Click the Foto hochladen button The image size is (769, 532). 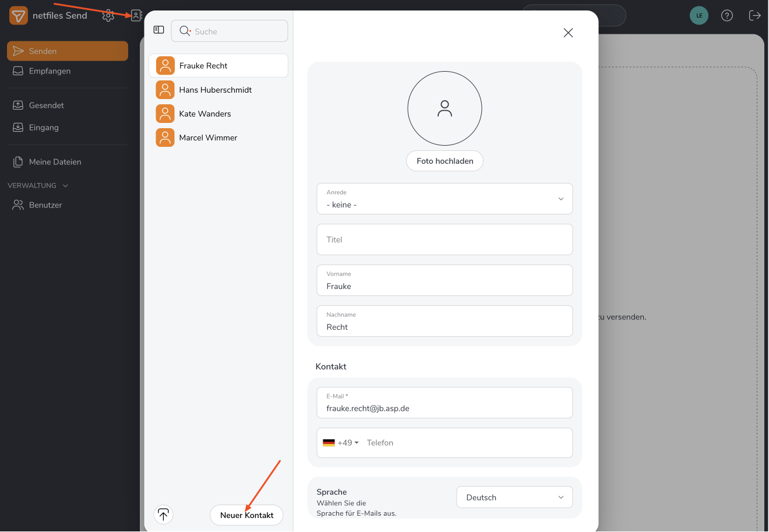point(445,161)
